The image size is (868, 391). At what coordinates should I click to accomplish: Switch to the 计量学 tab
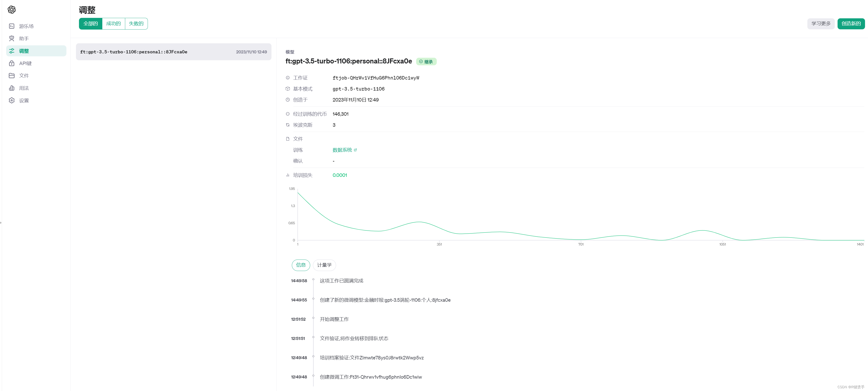pos(324,265)
